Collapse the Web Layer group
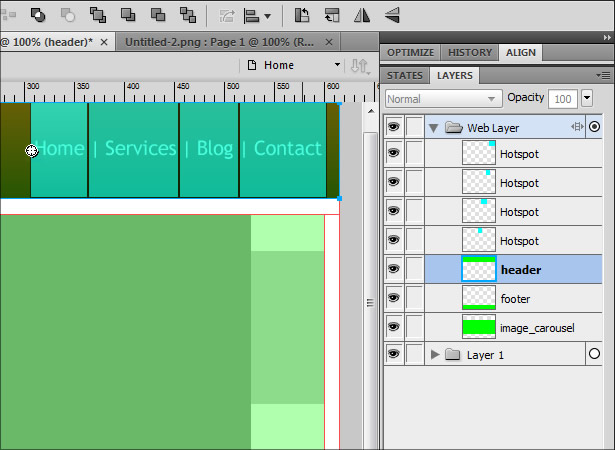Viewport: 615px width, 450px height. coord(433,128)
